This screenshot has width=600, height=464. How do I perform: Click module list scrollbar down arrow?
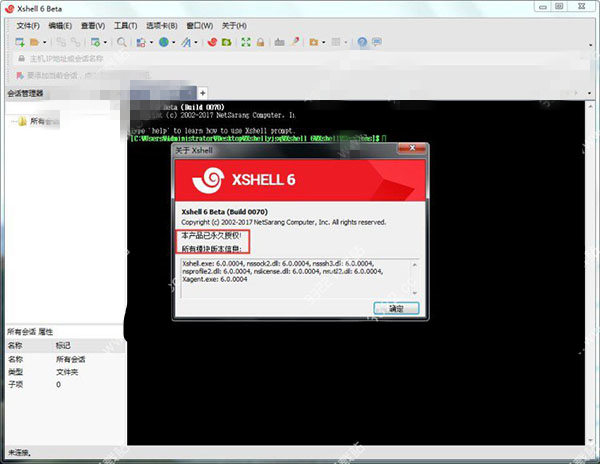(414, 293)
